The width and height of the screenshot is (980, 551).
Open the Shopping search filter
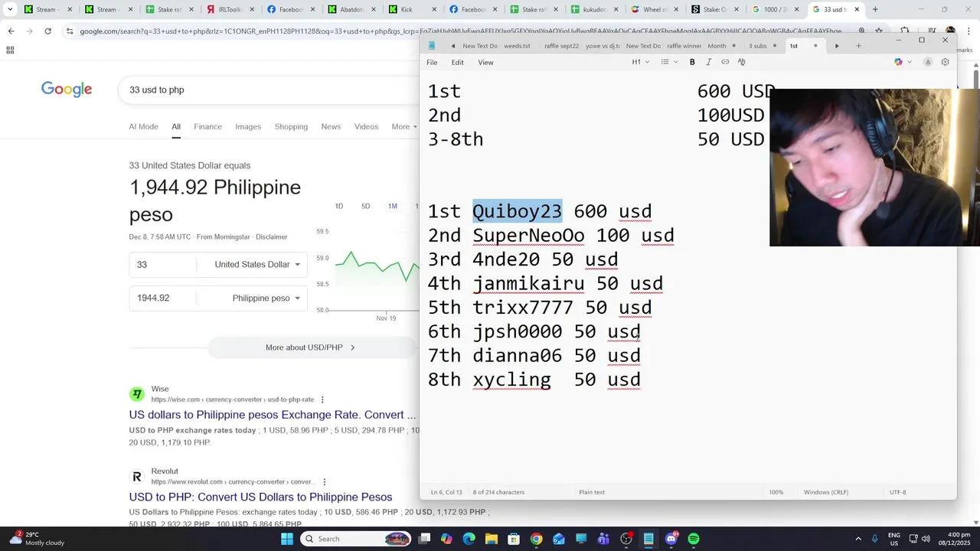(291, 127)
